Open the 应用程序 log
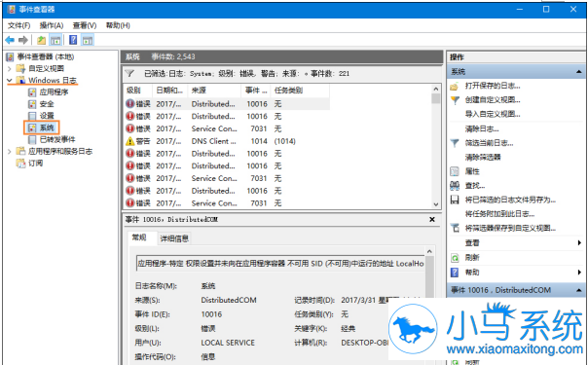 [x=54, y=92]
